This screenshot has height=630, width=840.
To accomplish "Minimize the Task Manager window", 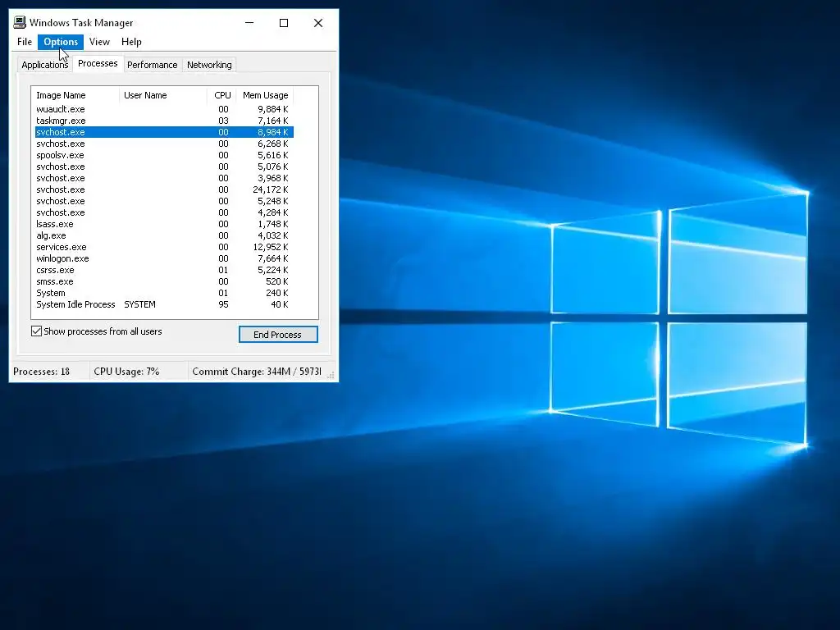I will (x=249, y=22).
